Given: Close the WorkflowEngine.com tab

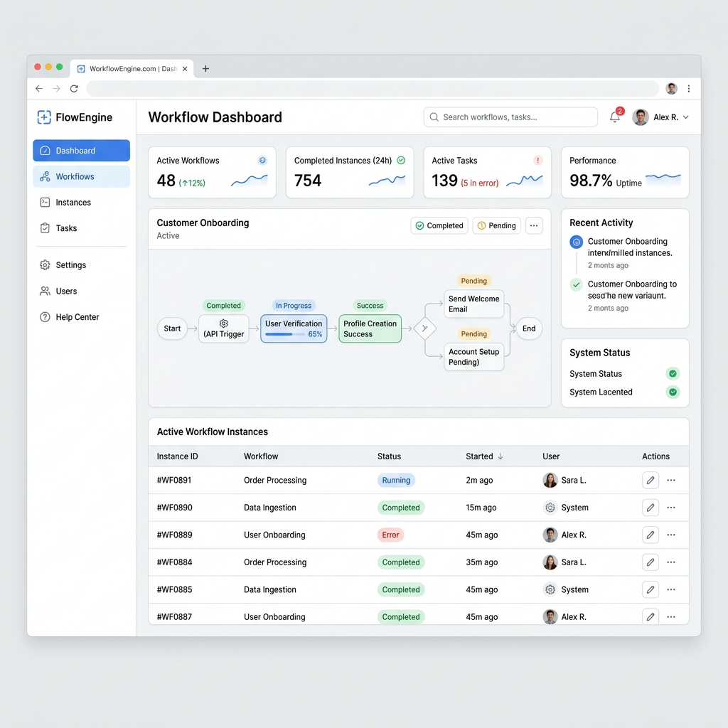Looking at the screenshot, I should [185, 69].
